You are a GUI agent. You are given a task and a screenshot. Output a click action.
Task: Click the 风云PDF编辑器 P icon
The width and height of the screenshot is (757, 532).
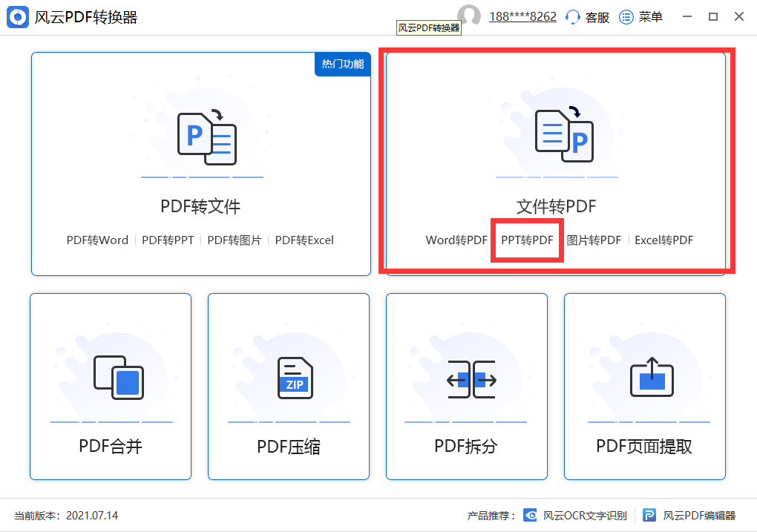649,515
